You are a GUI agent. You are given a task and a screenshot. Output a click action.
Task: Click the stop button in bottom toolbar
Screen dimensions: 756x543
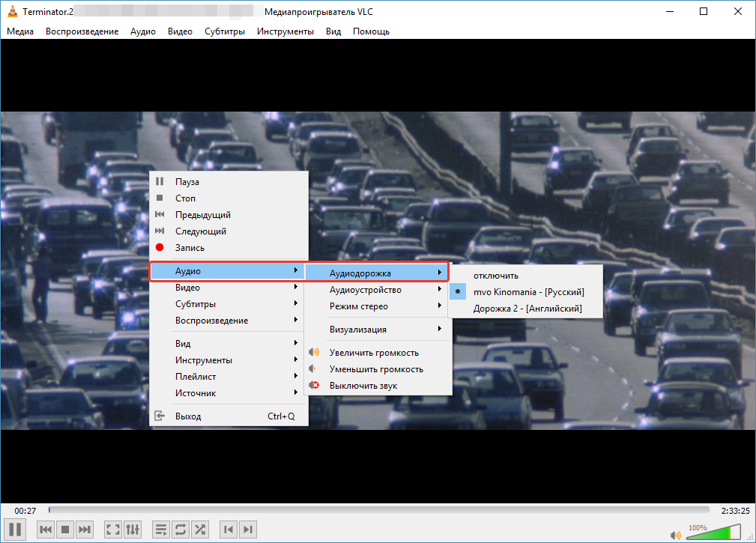[x=65, y=530]
